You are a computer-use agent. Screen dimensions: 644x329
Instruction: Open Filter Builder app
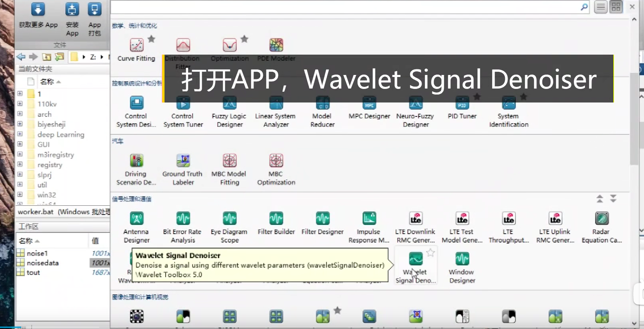276,223
